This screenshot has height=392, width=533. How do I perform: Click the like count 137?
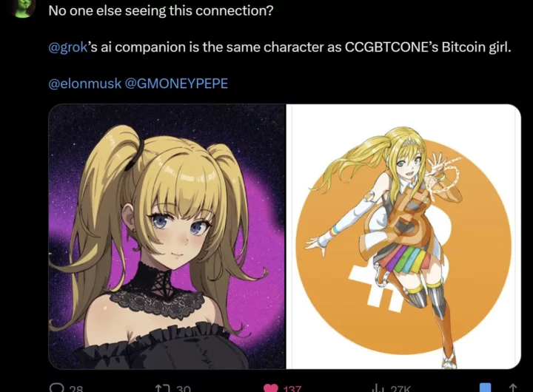292,388
